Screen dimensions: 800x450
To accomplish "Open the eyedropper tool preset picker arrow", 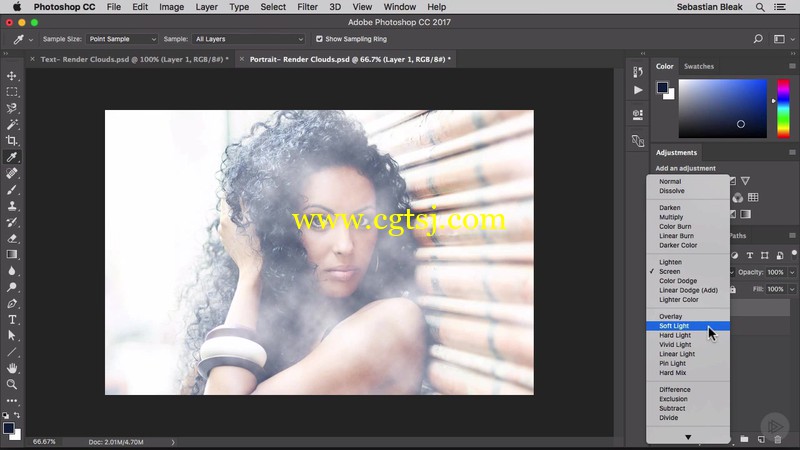I will (x=31, y=39).
